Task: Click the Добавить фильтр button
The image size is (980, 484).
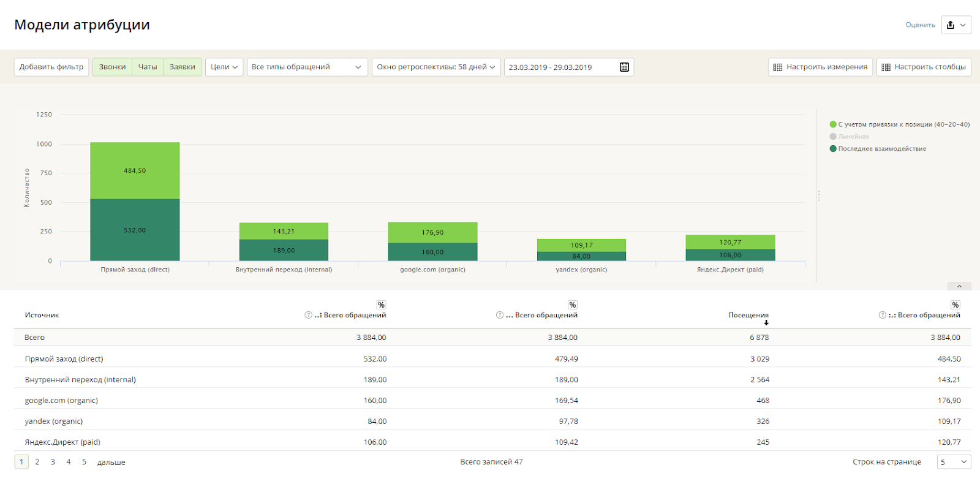Action: point(51,67)
